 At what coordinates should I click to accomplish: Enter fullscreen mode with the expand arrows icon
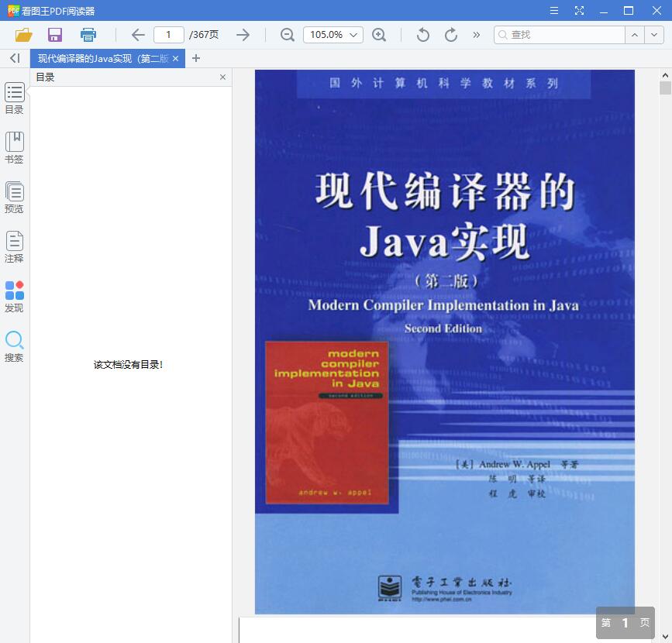(580, 10)
